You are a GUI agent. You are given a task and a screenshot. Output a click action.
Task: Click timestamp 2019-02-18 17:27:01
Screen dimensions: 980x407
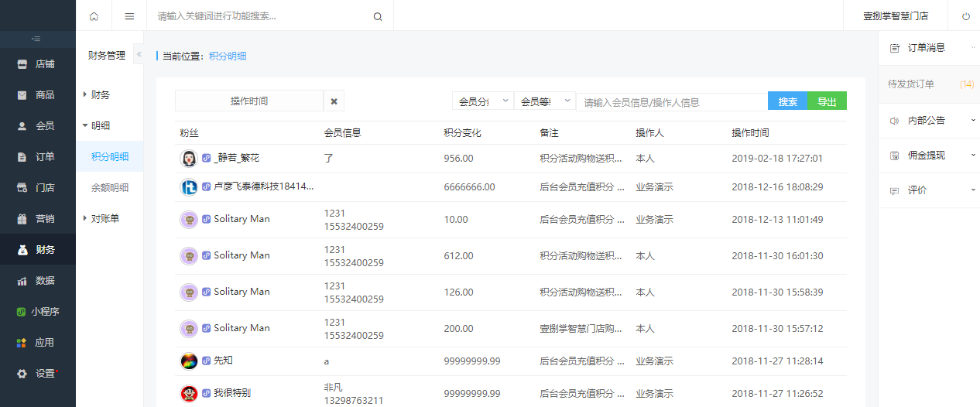777,159
